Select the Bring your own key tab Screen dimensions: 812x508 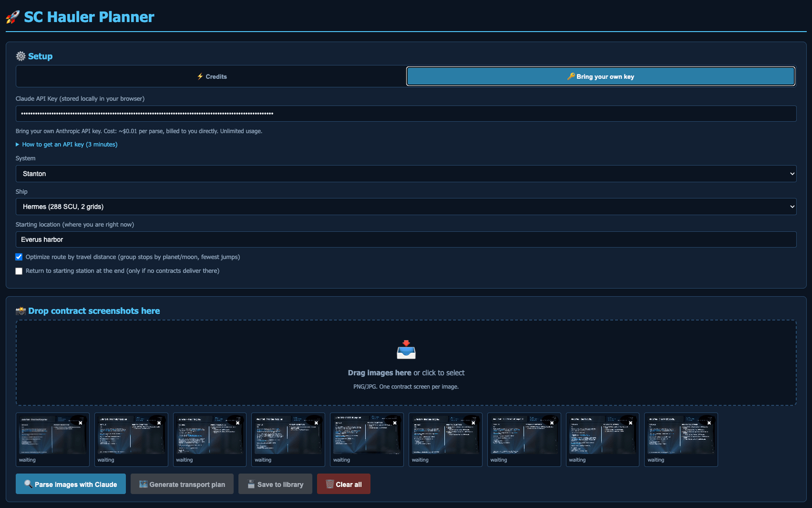click(x=601, y=77)
